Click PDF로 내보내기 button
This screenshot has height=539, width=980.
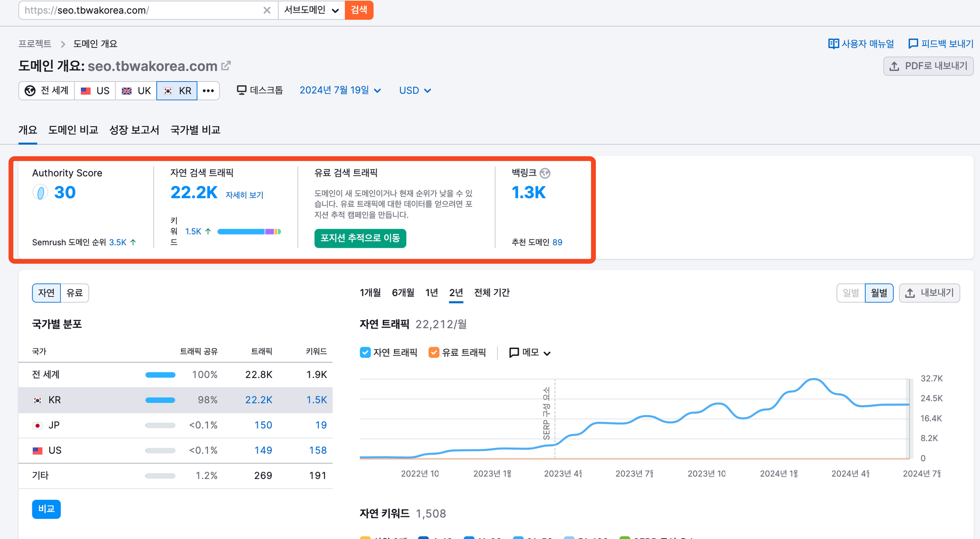click(x=928, y=66)
